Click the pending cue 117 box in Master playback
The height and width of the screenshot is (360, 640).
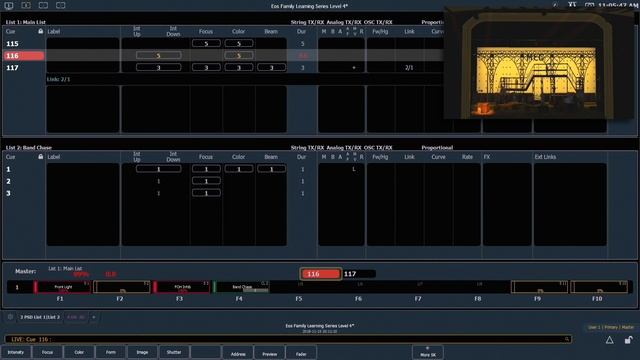click(x=359, y=274)
